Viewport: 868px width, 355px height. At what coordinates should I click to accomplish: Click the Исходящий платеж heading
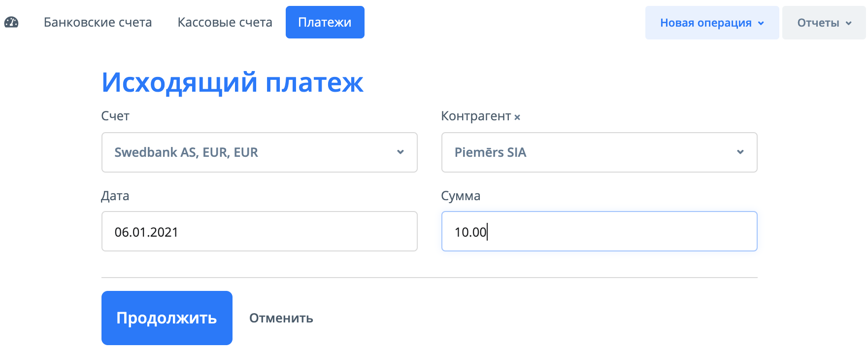(232, 82)
